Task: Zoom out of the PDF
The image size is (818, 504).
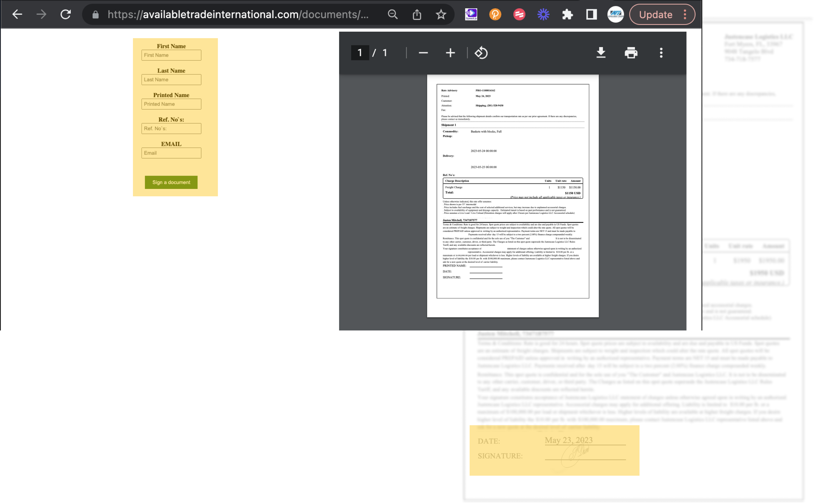Action: pos(423,53)
